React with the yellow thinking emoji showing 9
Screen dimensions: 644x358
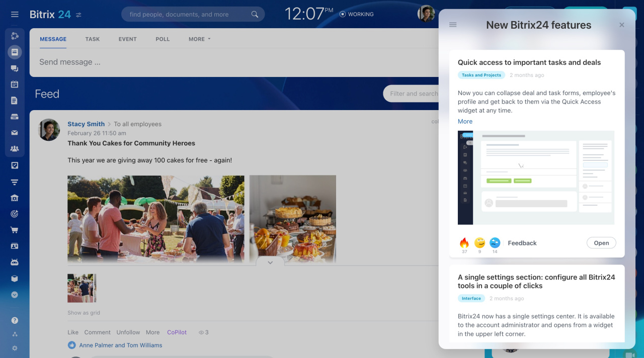[x=479, y=243]
